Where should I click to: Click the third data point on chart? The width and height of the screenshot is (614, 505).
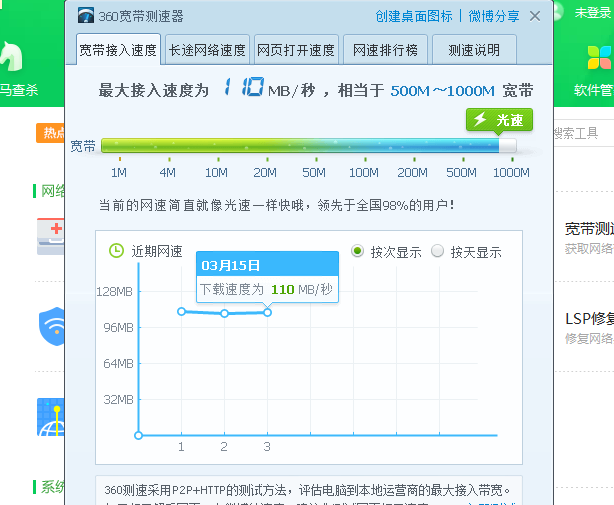point(267,312)
